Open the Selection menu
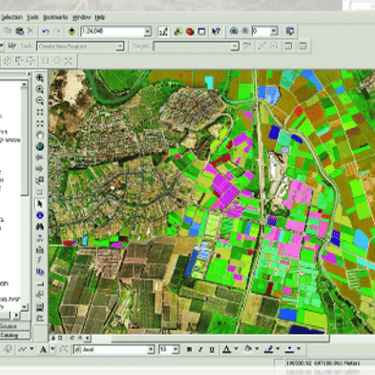Viewport: 375px width, 375px height. pyautogui.click(x=12, y=17)
